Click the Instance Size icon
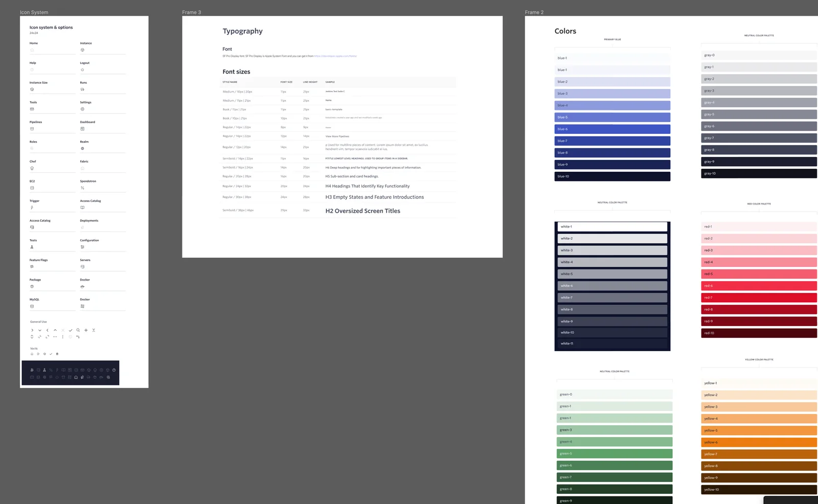This screenshot has height=504, width=818. [x=32, y=89]
